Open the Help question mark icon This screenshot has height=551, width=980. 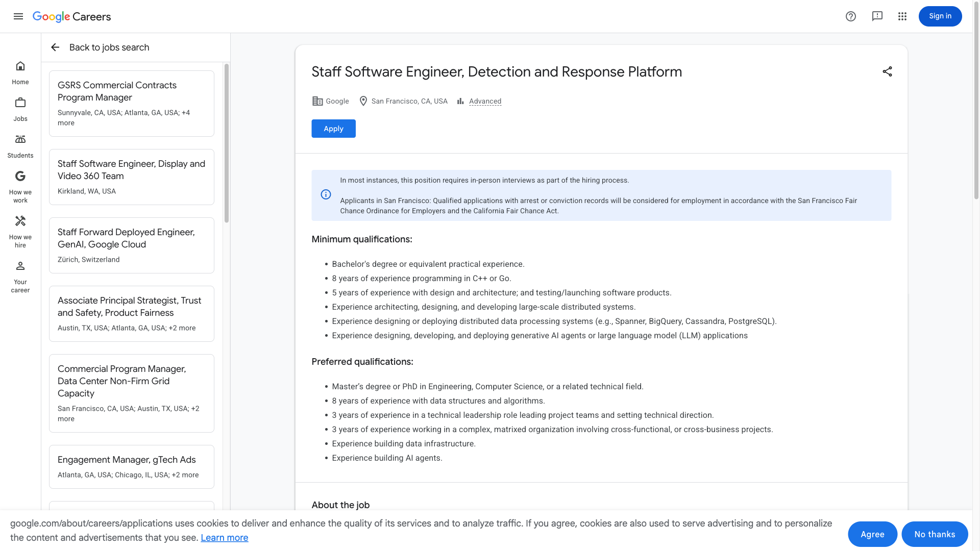click(x=851, y=16)
